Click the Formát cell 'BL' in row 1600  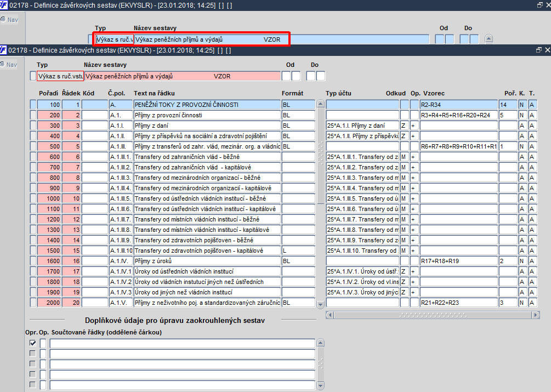[298, 261]
